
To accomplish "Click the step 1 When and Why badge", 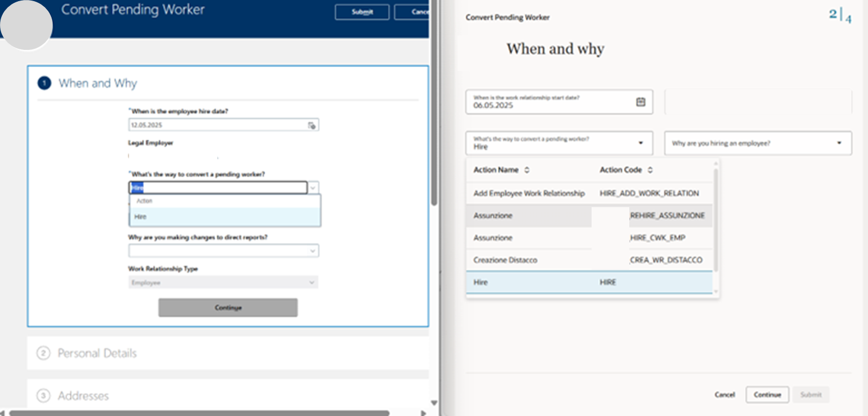I will click(44, 83).
